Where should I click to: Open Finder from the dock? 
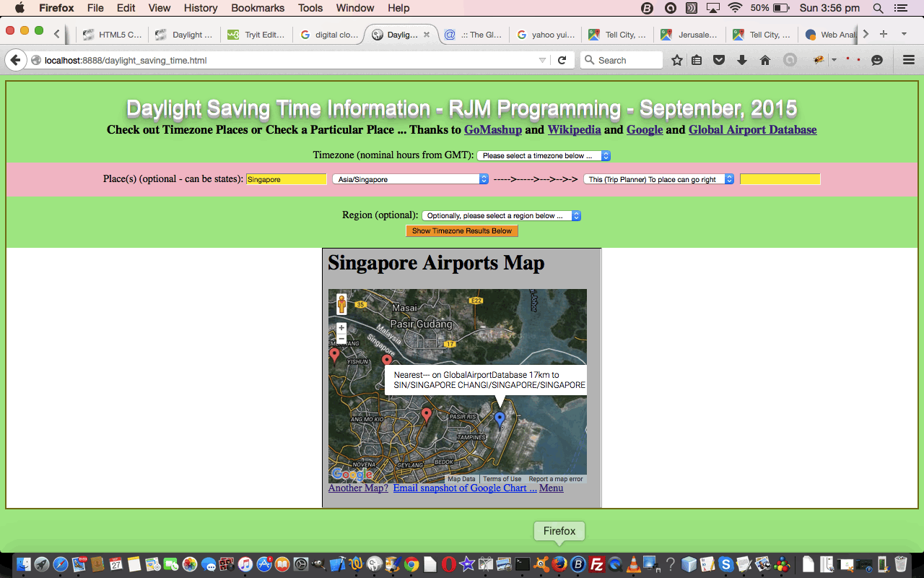tap(23, 564)
